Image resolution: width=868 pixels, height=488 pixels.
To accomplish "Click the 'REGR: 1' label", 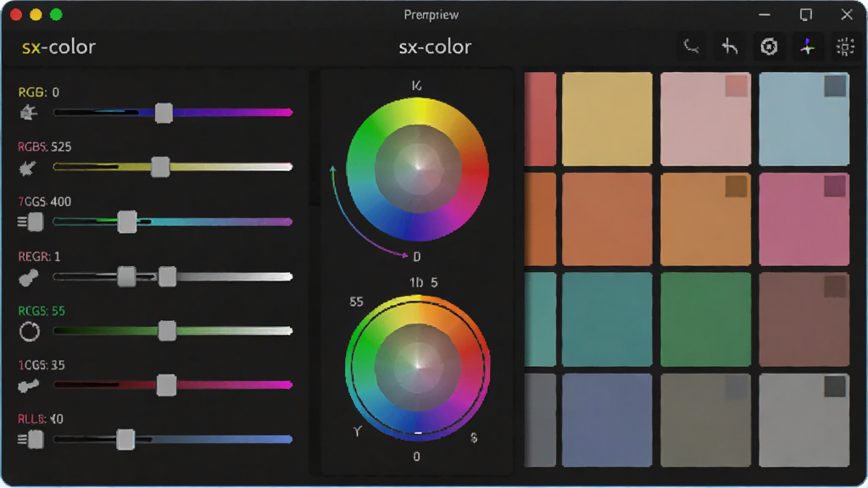I will coord(39,257).
